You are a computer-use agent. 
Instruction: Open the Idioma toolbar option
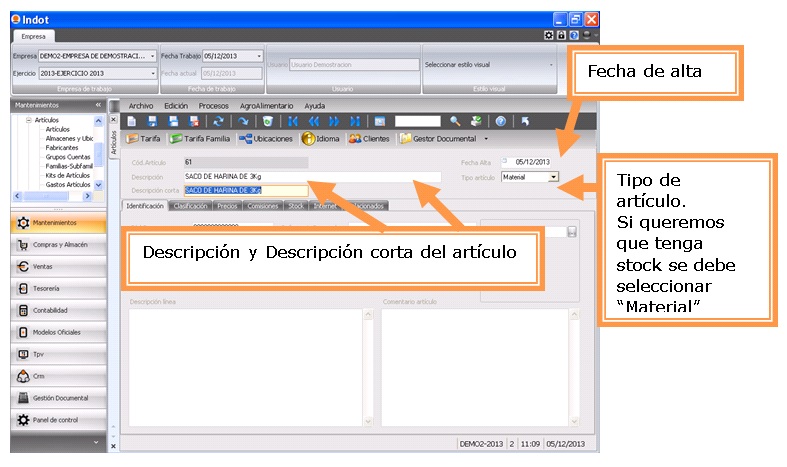coord(320,139)
